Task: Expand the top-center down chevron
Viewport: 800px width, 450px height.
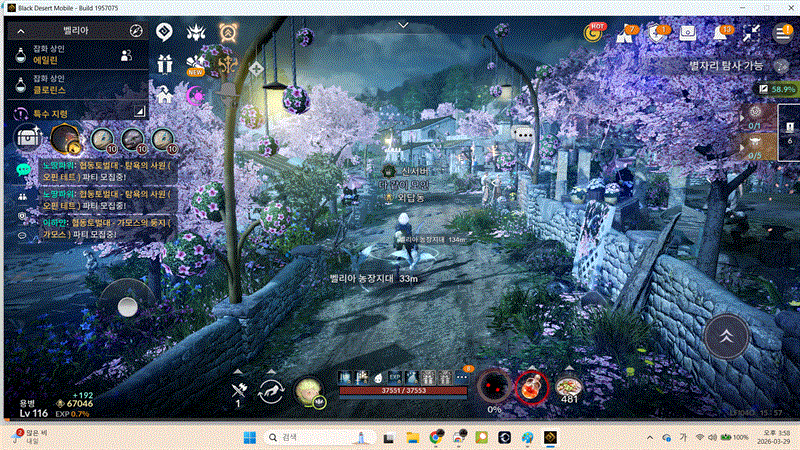Action: point(403,23)
